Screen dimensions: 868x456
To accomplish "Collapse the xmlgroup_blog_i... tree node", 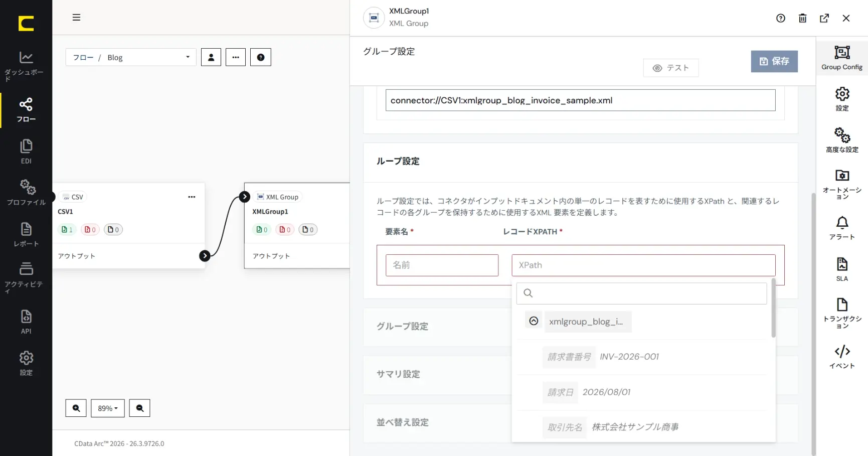I will coord(534,321).
